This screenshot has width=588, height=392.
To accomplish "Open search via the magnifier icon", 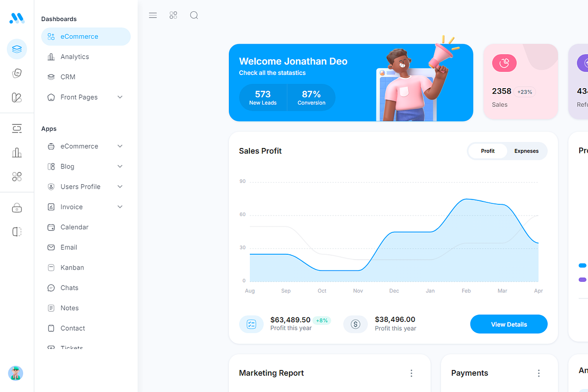I will click(x=194, y=15).
